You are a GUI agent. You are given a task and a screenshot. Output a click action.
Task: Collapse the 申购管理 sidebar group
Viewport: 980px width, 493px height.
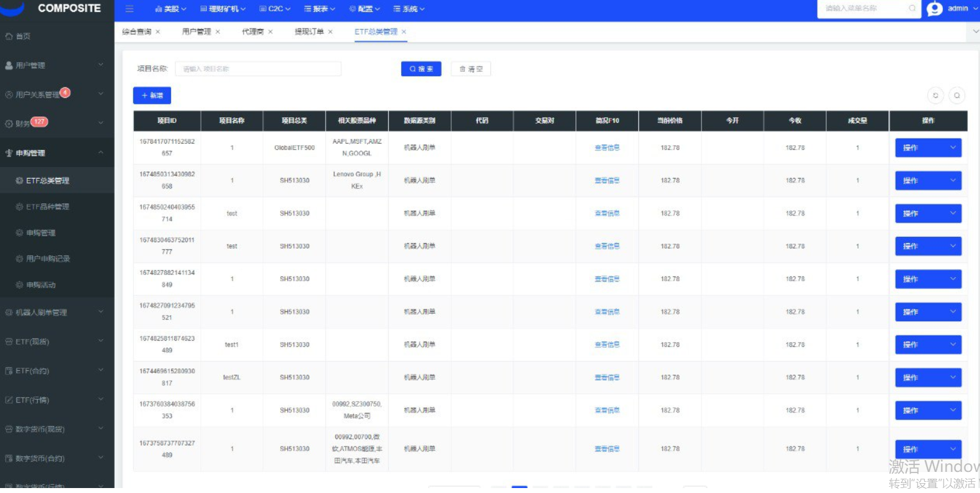tap(101, 153)
